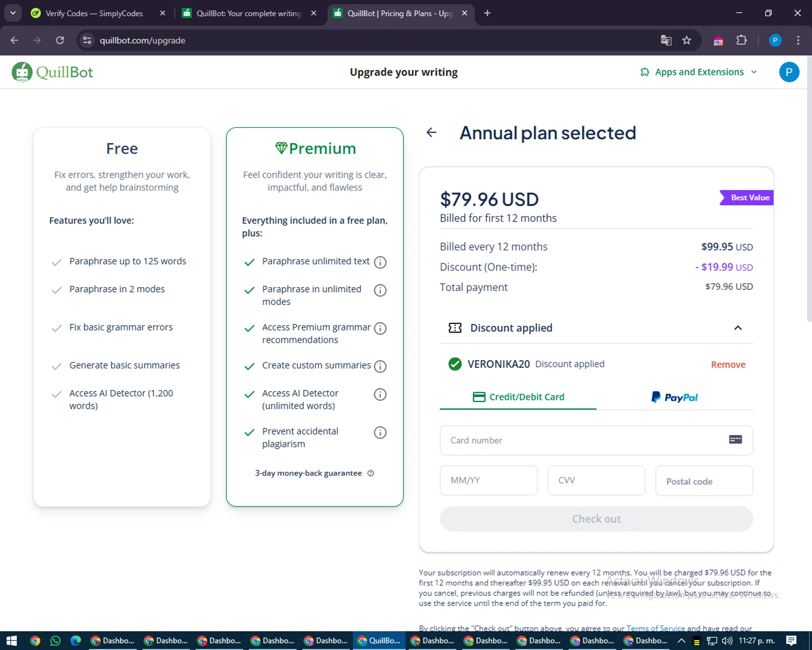The width and height of the screenshot is (812, 650).
Task: Open info icon for Create custom summaries
Action: click(x=381, y=366)
